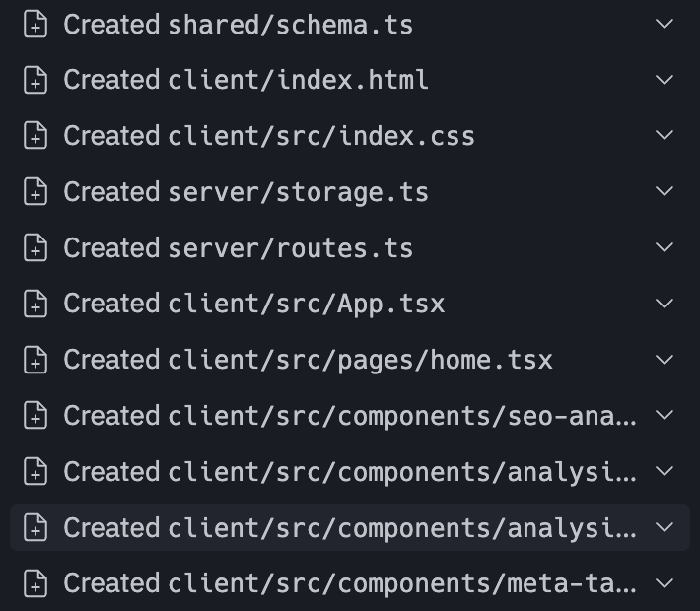The width and height of the screenshot is (700, 611).
Task: Click the "Created client/src/pages/home.tsx" label
Action: 308,360
